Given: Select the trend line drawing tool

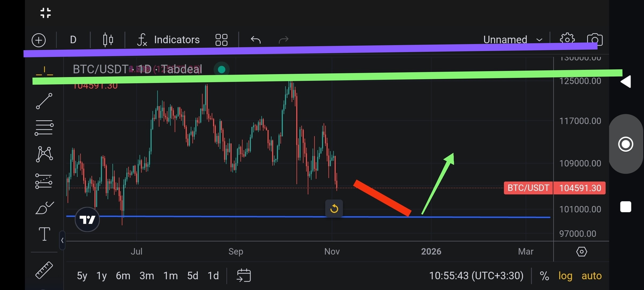Looking at the screenshot, I should tap(44, 101).
